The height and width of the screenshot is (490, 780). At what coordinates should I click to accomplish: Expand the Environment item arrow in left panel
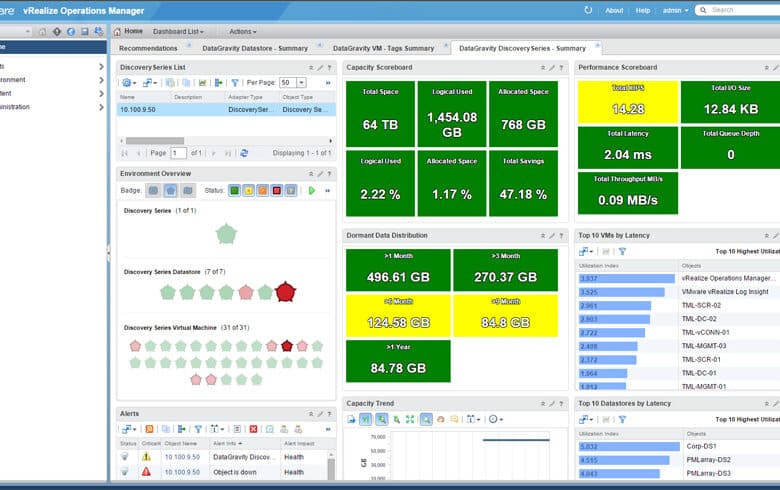click(x=101, y=80)
